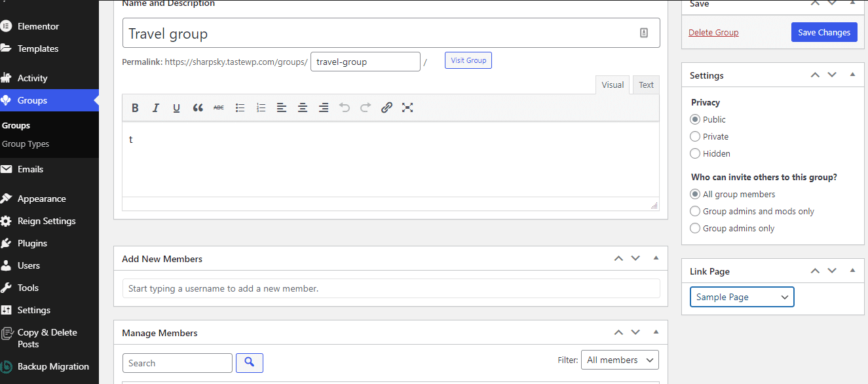This screenshot has height=384, width=868.
Task: Collapse the Add New Members panel
Action: (656, 258)
